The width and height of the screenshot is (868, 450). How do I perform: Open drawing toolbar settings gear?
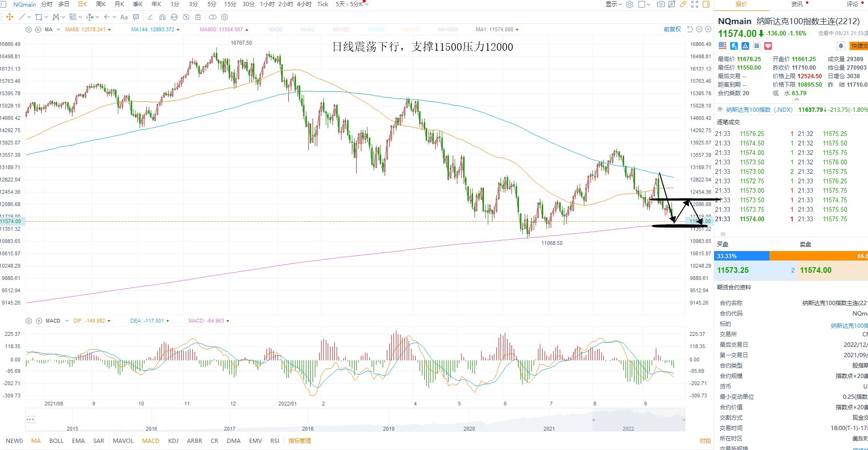[x=224, y=17]
